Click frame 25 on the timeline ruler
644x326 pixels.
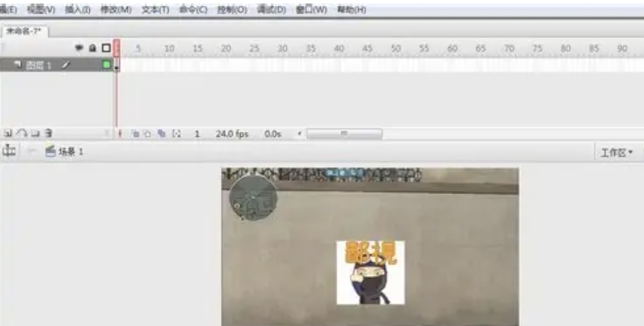[255, 48]
